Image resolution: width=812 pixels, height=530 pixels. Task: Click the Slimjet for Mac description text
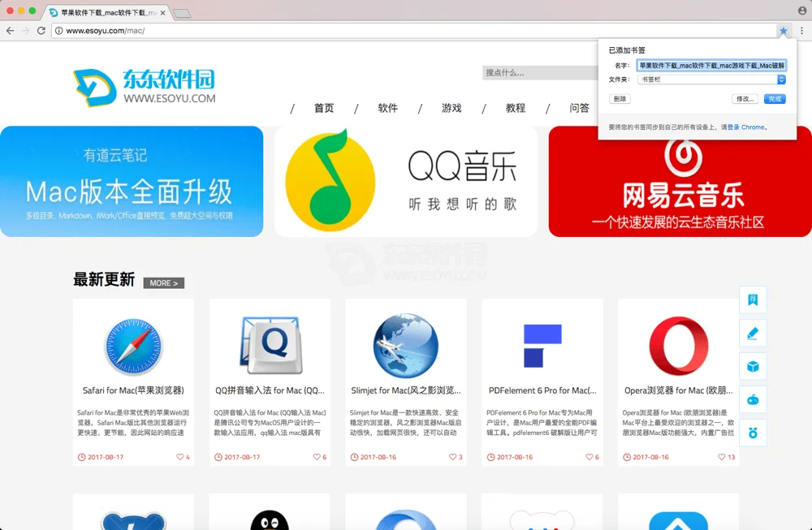click(x=406, y=423)
